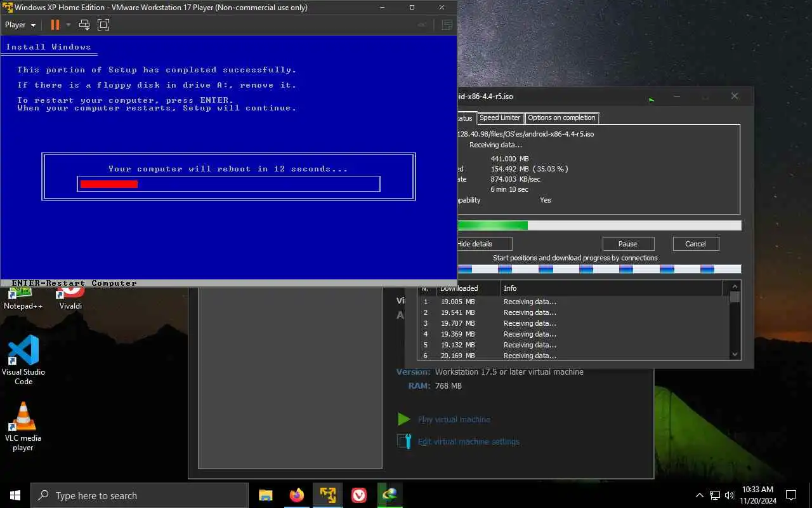Click the green download progress bar
812x508 pixels.
pos(599,225)
